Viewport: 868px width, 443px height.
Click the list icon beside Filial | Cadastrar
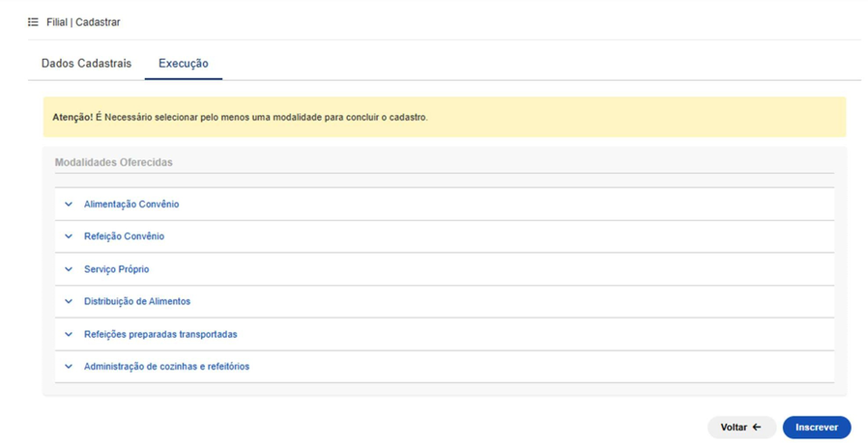[34, 22]
